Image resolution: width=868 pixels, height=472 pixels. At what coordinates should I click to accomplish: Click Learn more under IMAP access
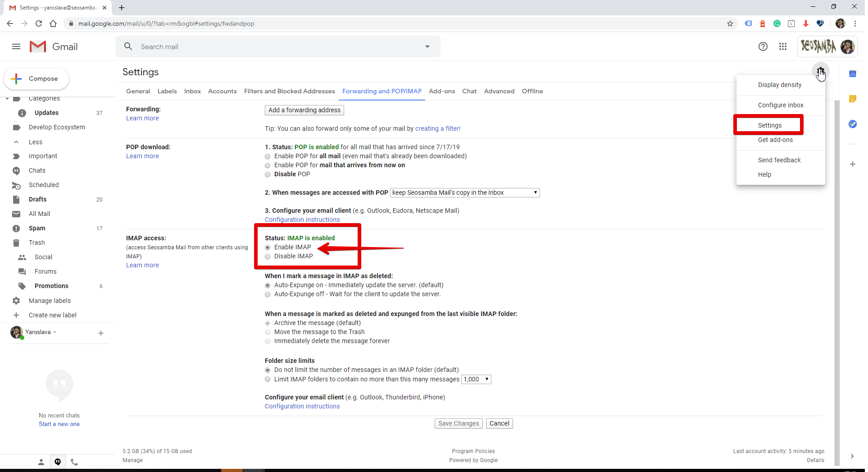(x=142, y=265)
